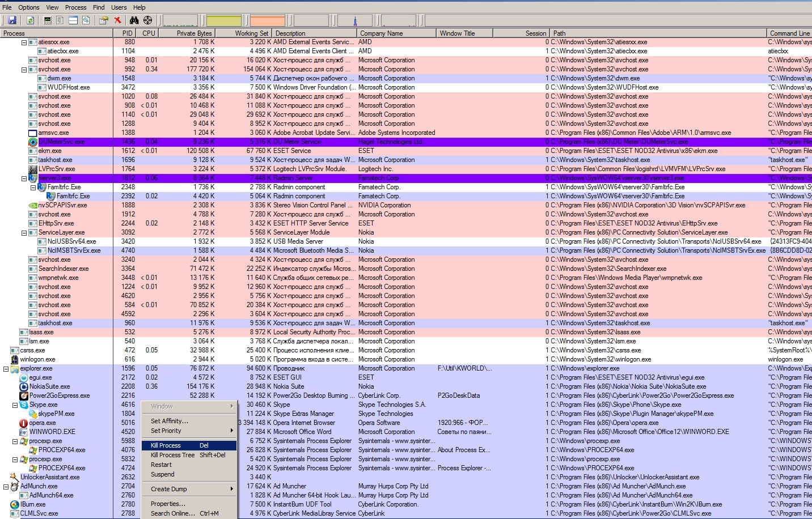Screen dimensions: 812x519
Task: Select Kill Process in the context menu
Action: click(x=189, y=445)
